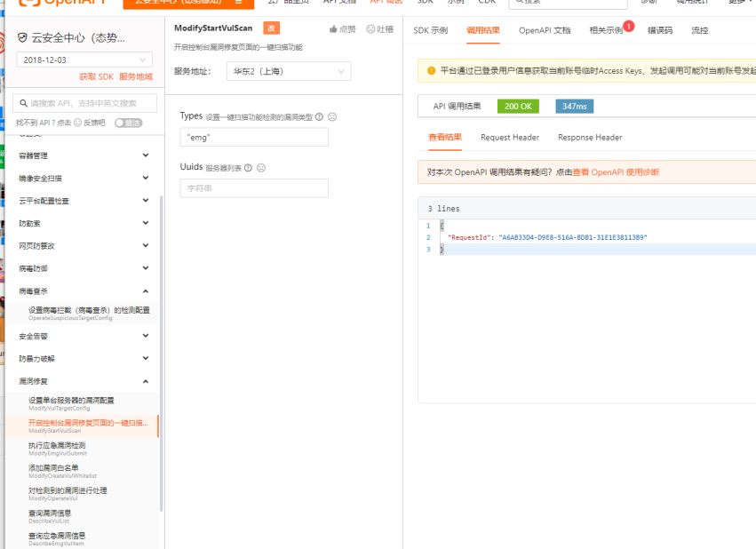Click the magnifier icon in API search

coord(23,103)
